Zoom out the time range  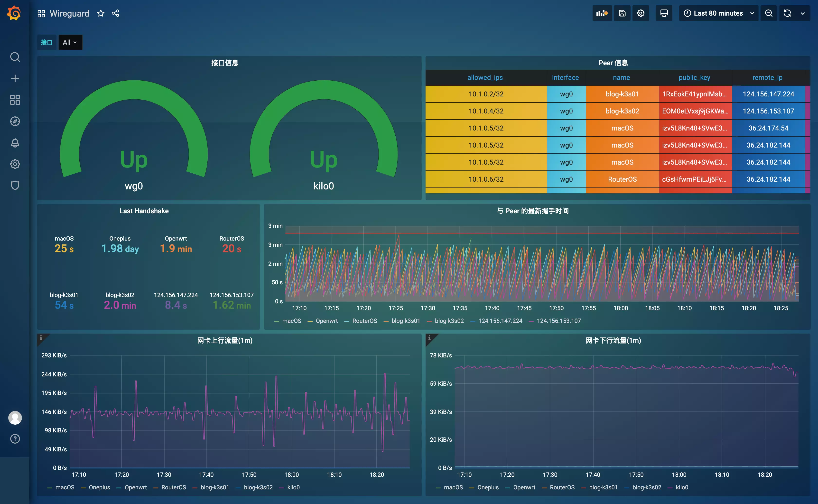(768, 13)
